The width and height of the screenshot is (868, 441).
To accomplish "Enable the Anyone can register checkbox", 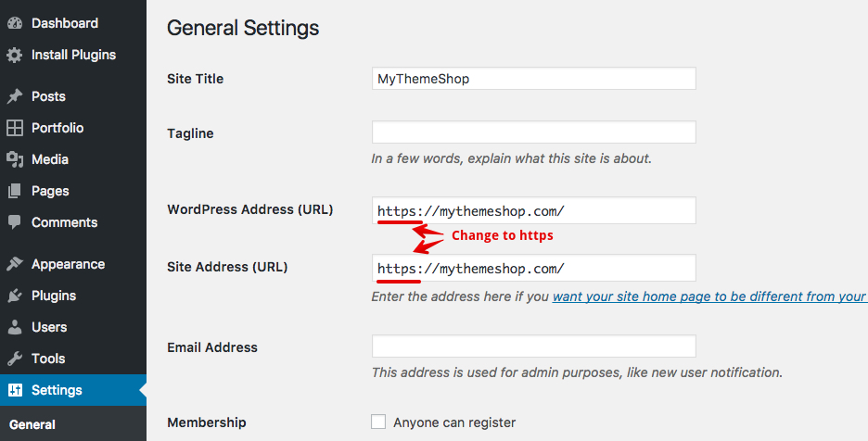I will point(378,422).
